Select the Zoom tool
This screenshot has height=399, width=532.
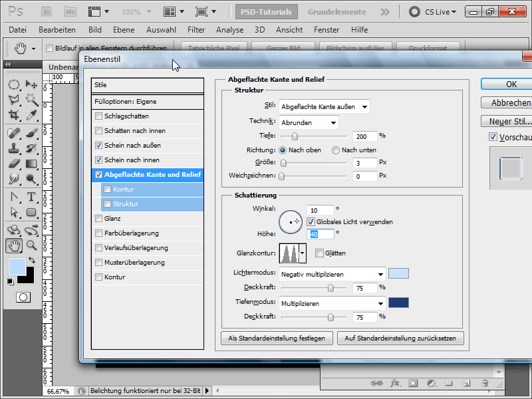(x=31, y=245)
